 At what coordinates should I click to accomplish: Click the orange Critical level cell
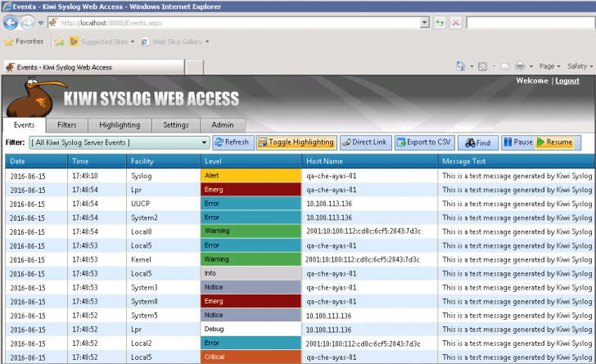coord(251,357)
